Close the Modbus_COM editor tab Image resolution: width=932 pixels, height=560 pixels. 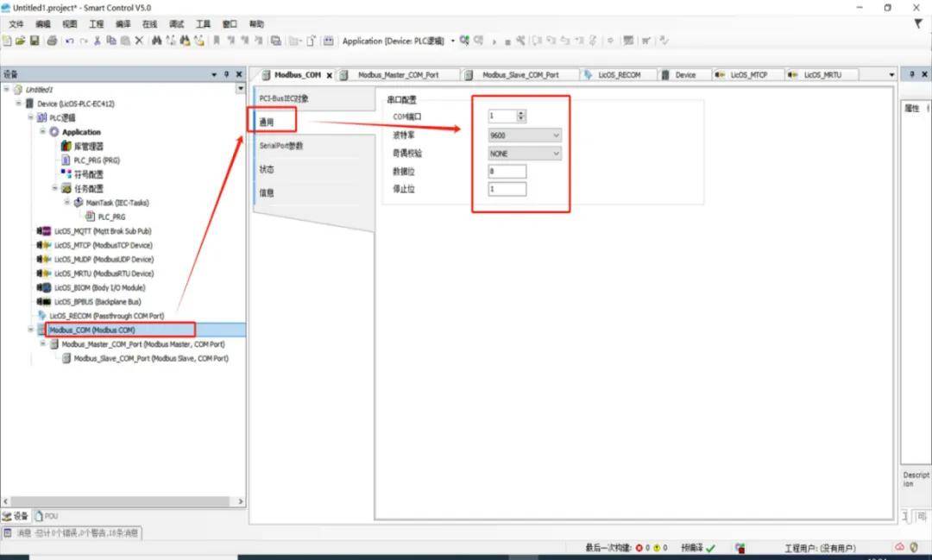pos(329,75)
